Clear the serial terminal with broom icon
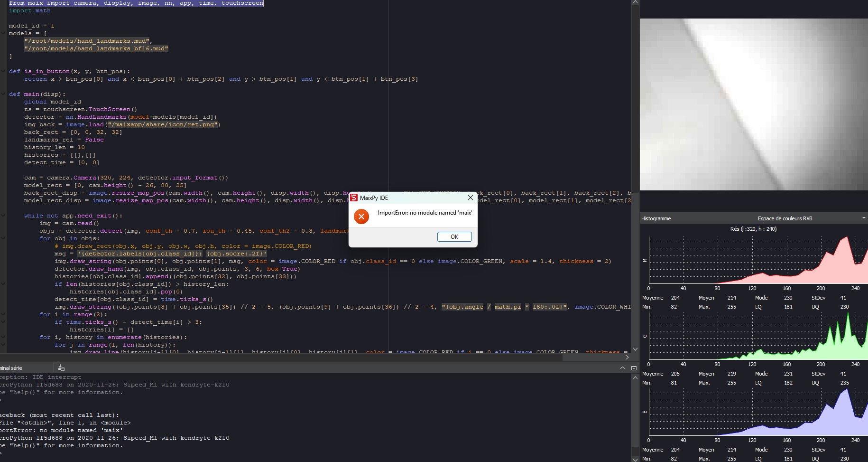The image size is (868, 462). (61, 368)
